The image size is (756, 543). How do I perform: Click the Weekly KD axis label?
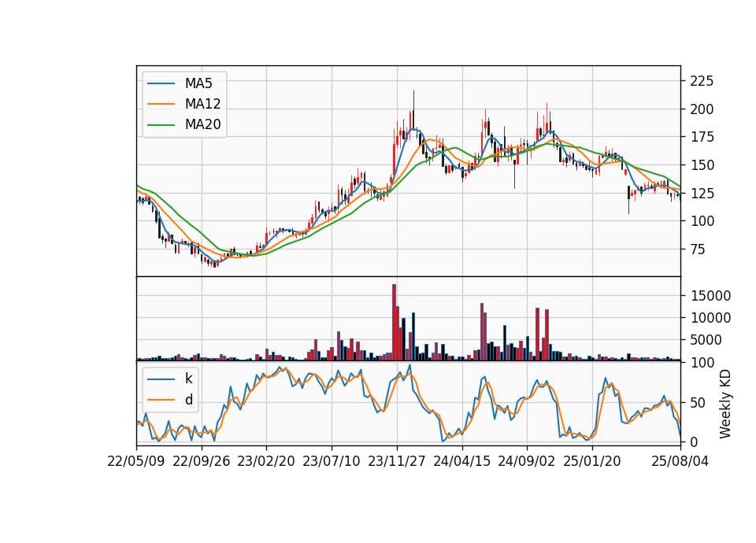point(725,404)
